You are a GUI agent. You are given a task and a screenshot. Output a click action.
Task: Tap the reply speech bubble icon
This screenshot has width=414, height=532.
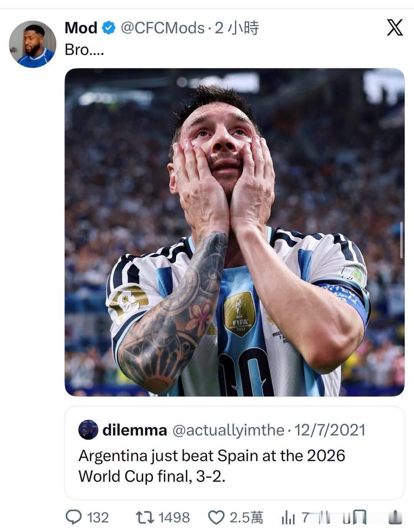pos(74,517)
